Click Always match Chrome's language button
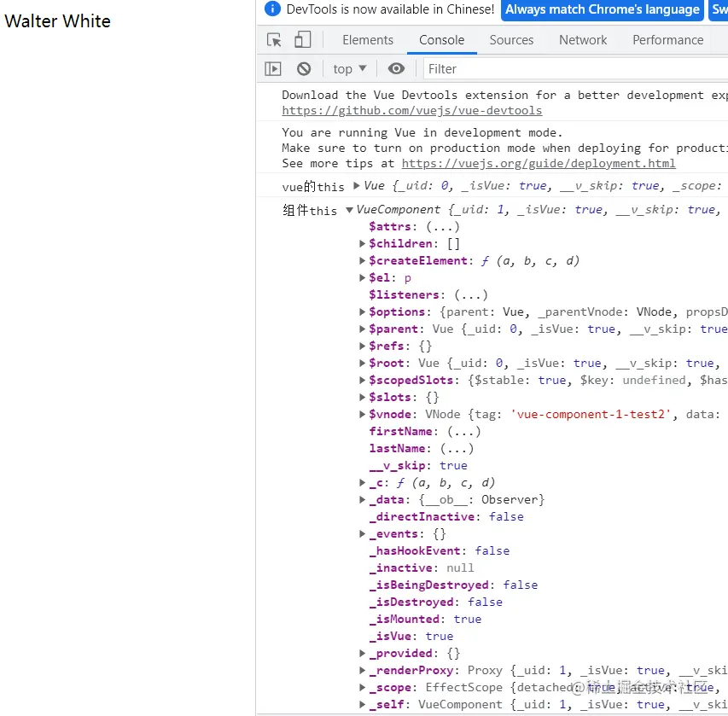Viewport: 728px width, 716px height. (x=602, y=9)
